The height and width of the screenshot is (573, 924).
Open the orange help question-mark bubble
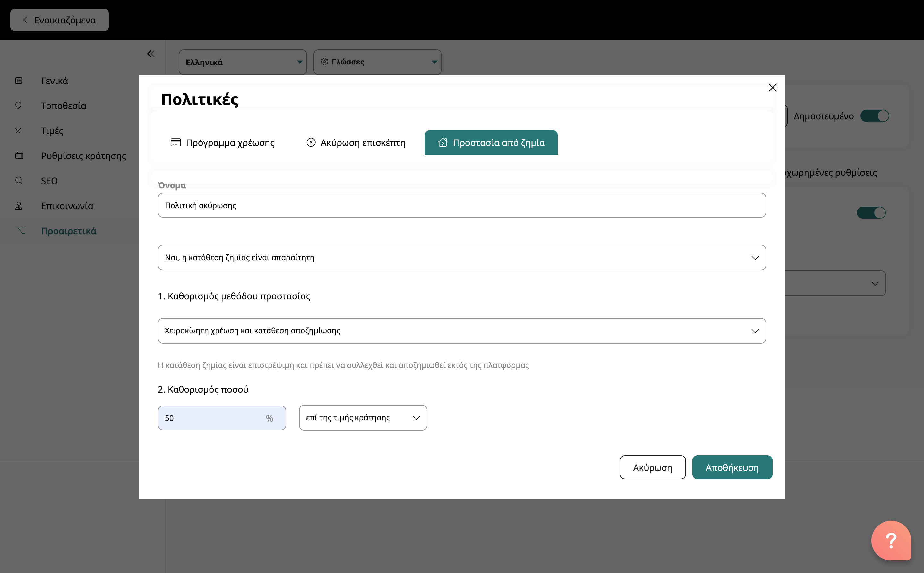891,540
